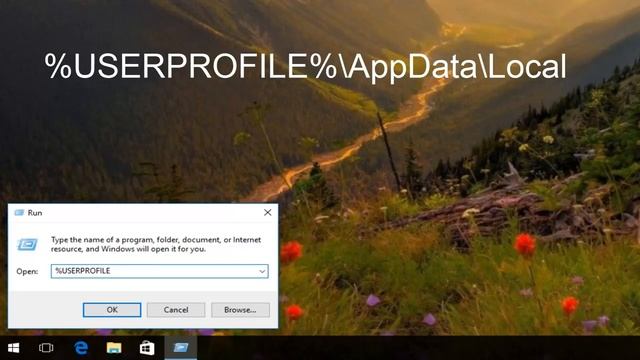Click the 'Open:' label

pos(27,271)
